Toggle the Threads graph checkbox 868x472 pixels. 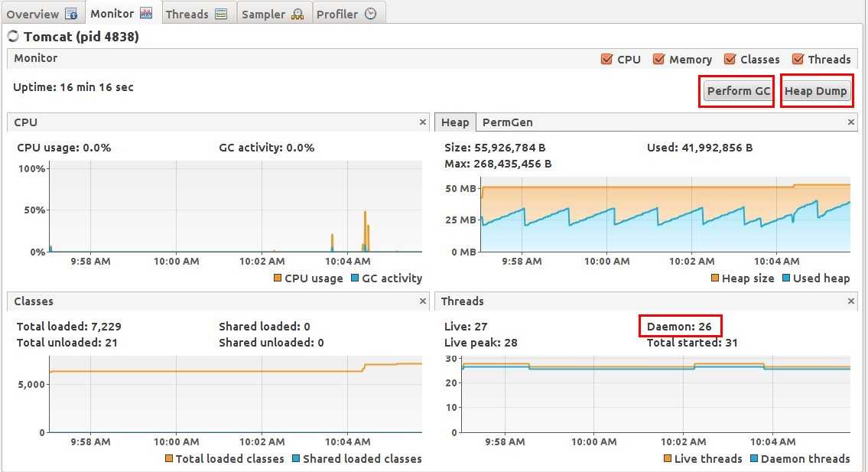(798, 59)
